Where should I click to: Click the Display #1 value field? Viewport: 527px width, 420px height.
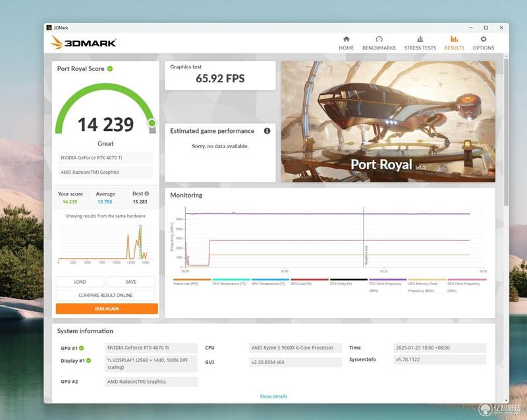[152, 363]
